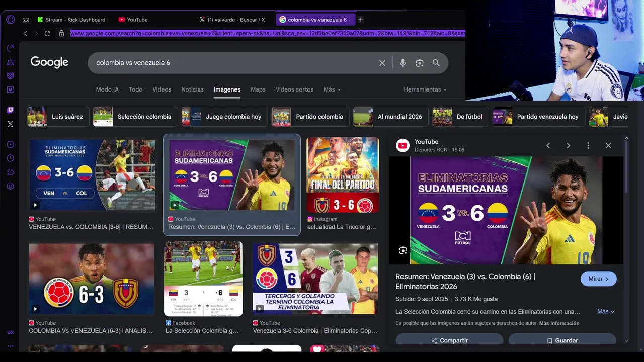Click the Google search input field

(234, 63)
